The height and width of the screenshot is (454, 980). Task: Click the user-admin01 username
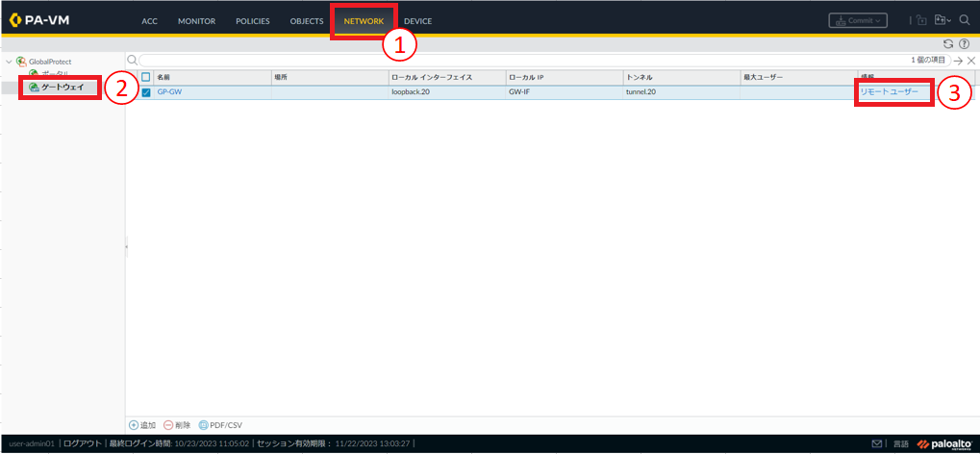point(32,444)
